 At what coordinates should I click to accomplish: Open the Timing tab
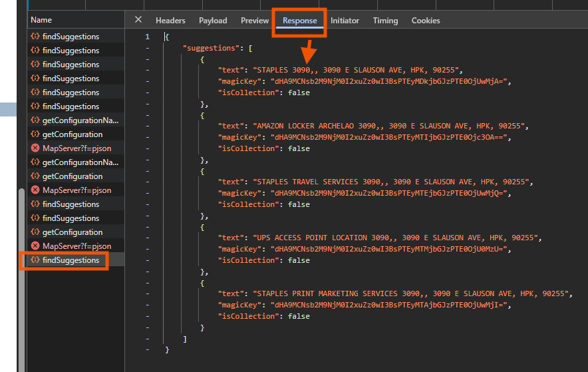pos(385,21)
